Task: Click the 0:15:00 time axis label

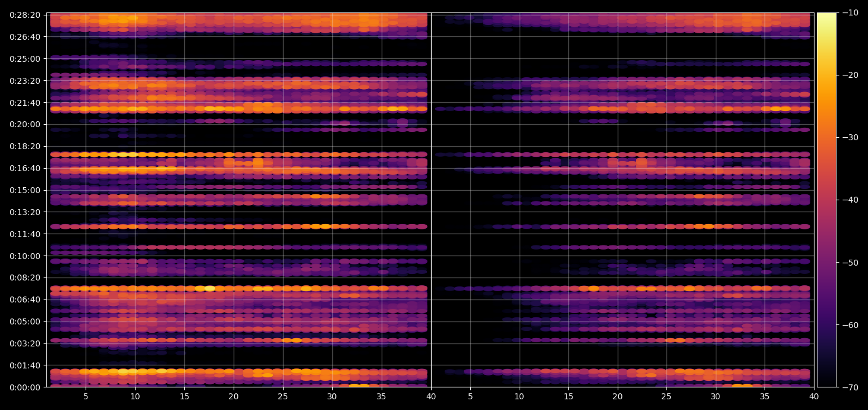Action: coord(24,190)
